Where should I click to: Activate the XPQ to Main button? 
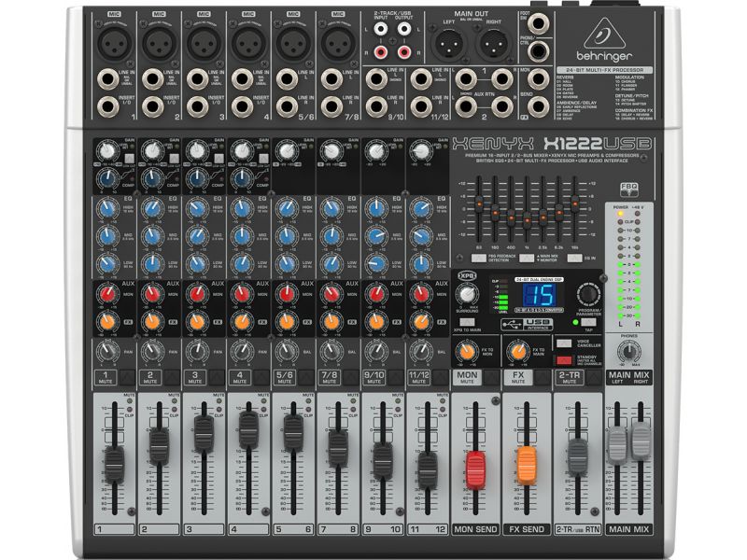tap(467, 322)
